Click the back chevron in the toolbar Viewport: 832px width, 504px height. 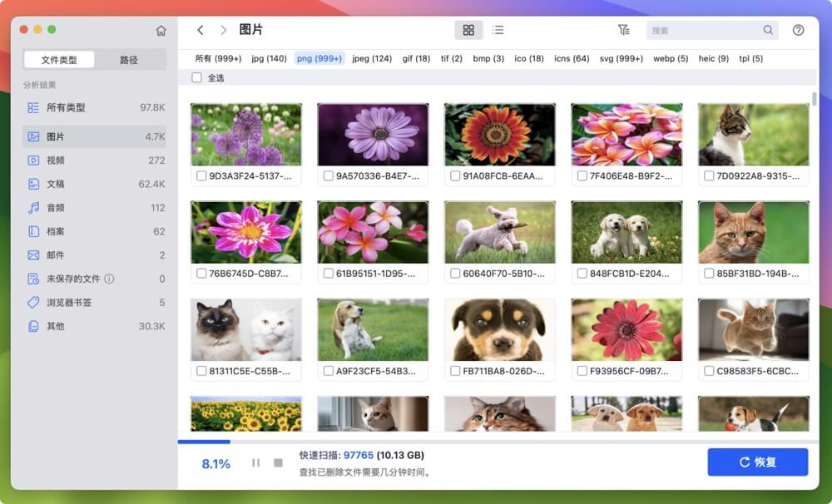pos(201,29)
